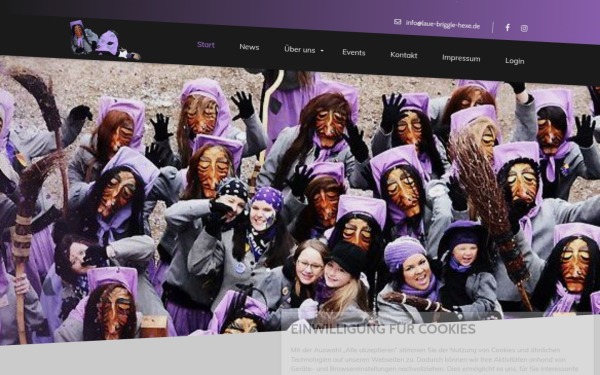Viewport: 600px width, 375px height.
Task: Open the Über uns menu
Action: coord(300,50)
